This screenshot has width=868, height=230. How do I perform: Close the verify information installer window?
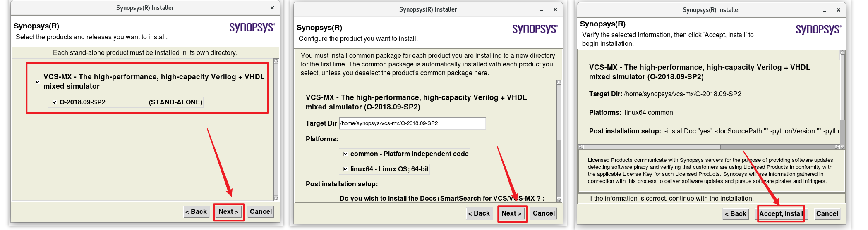coord(839,10)
